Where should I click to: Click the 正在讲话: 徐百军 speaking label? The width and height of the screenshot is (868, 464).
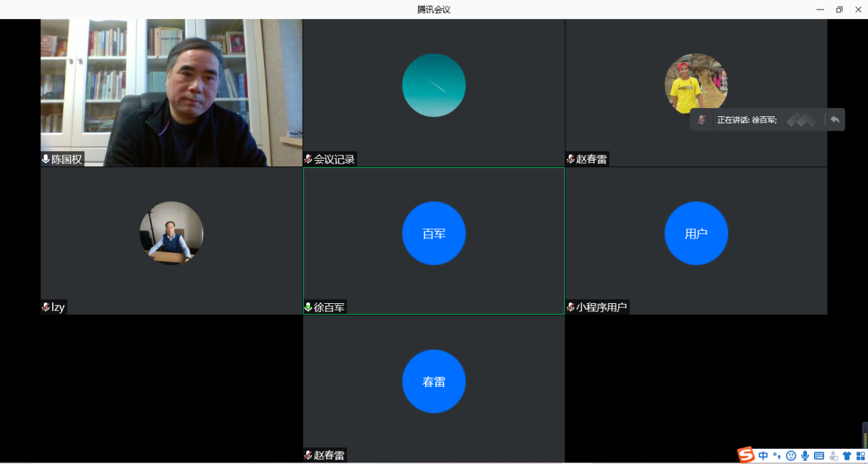746,120
